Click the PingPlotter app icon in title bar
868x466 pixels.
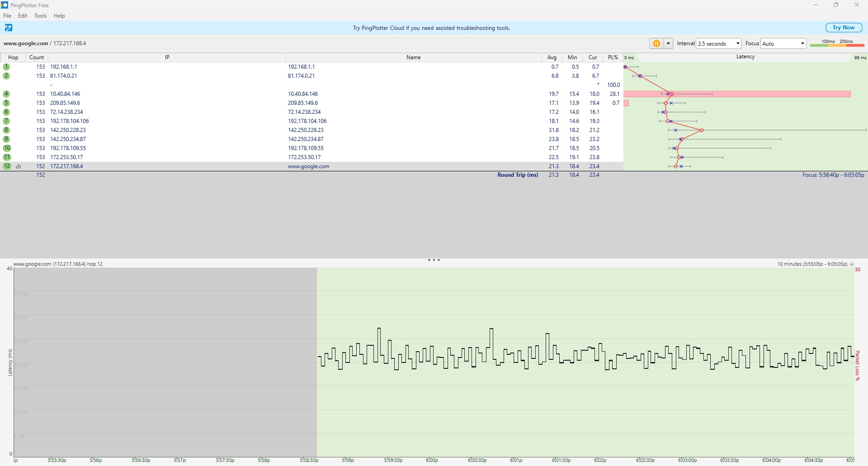click(5, 5)
